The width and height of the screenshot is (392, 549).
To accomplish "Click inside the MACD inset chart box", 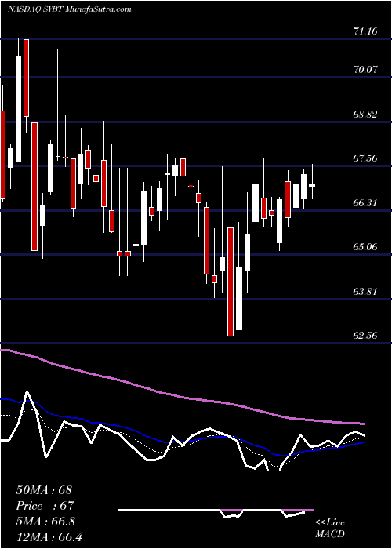I will coord(216,510).
